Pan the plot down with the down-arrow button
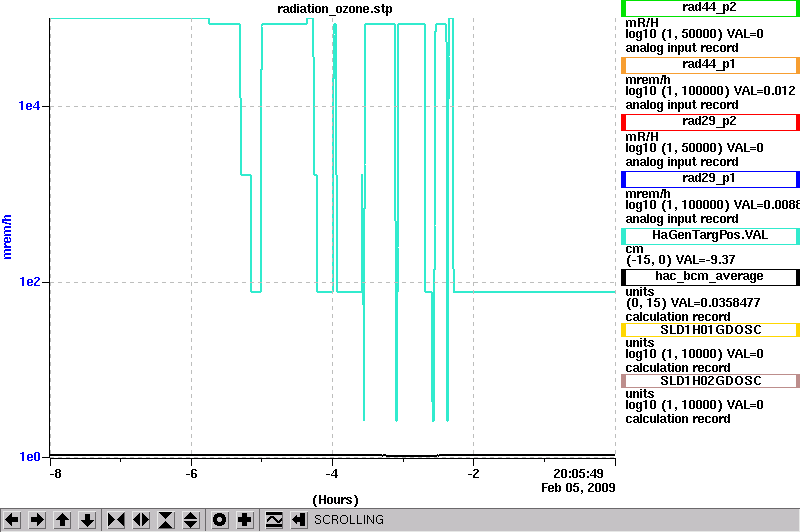The image size is (800, 532). [x=87, y=520]
